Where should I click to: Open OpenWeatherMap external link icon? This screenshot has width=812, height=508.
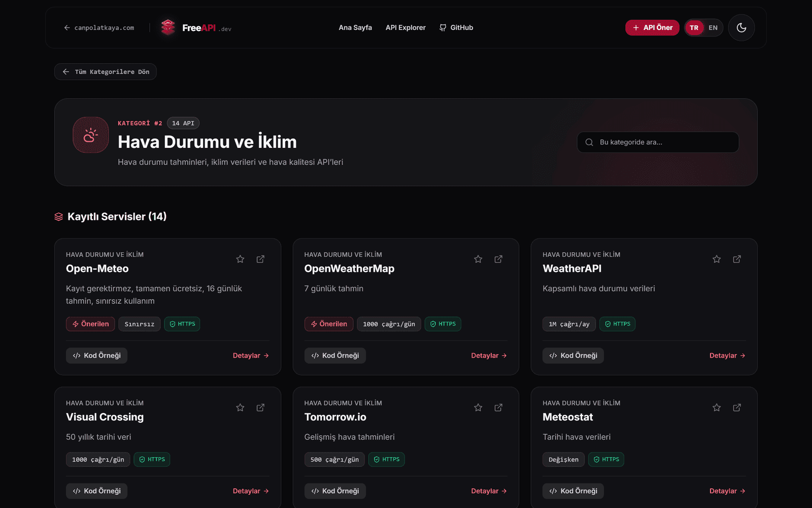498,259
